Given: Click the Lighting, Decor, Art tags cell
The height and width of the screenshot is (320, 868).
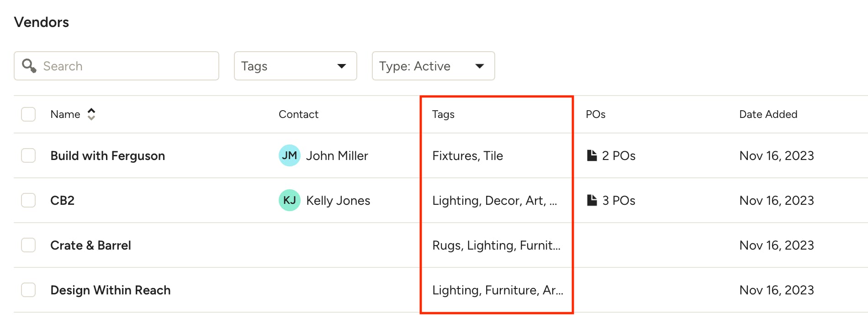Looking at the screenshot, I should (x=494, y=200).
